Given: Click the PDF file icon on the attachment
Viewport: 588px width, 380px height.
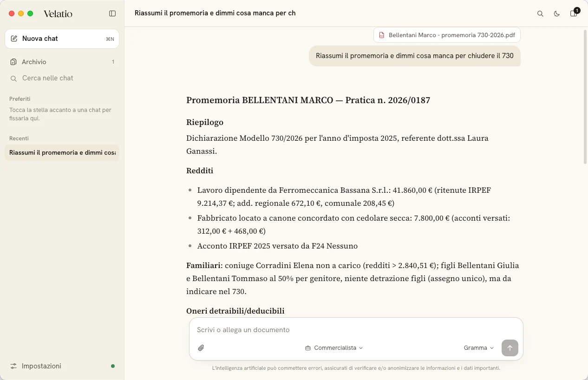Looking at the screenshot, I should click(x=382, y=35).
